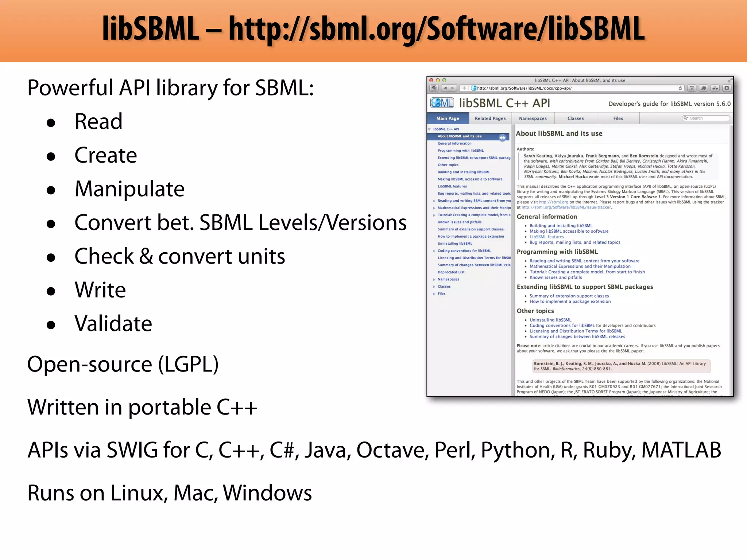
Task: Select Programming with libSBML in sidebar
Action: coord(461,151)
